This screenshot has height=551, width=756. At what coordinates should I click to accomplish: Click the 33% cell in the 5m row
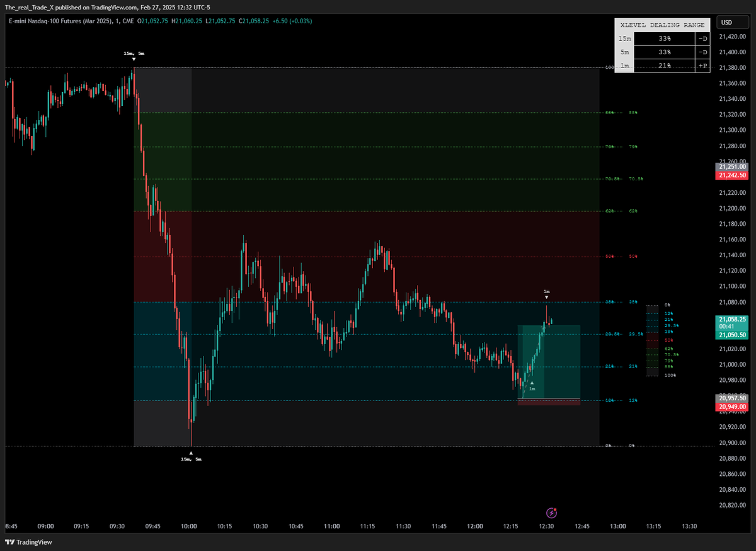tap(665, 52)
